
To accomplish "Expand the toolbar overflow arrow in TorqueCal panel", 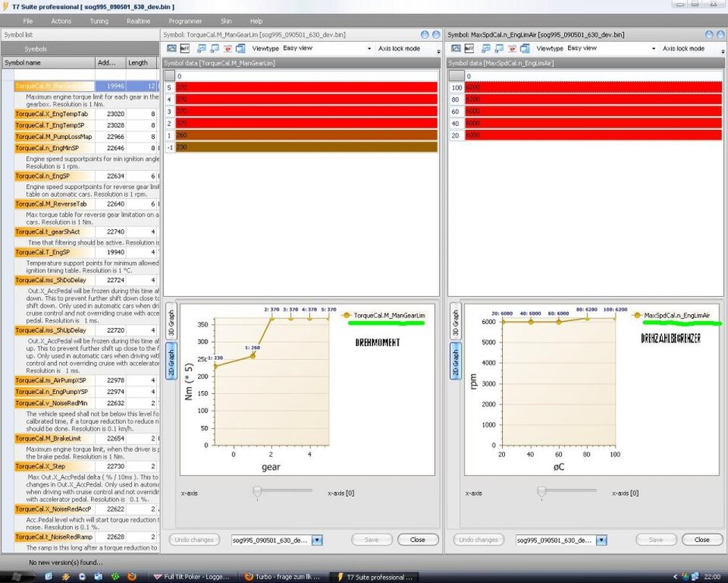I will (x=438, y=50).
